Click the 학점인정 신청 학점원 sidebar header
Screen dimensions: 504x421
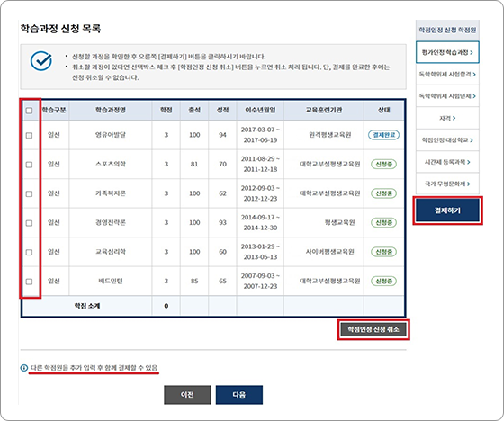pyautogui.click(x=447, y=30)
